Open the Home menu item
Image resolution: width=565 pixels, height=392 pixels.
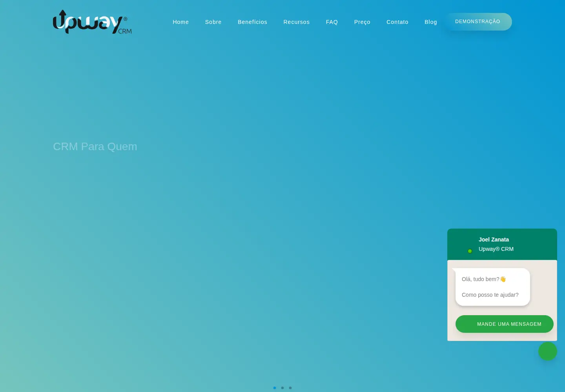tap(181, 22)
